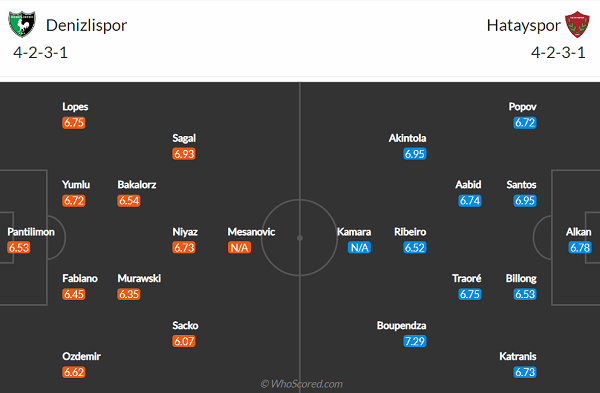Viewport: 600px width, 393px height.
Task: Open the Hatayspor team name link
Action: coord(523,25)
